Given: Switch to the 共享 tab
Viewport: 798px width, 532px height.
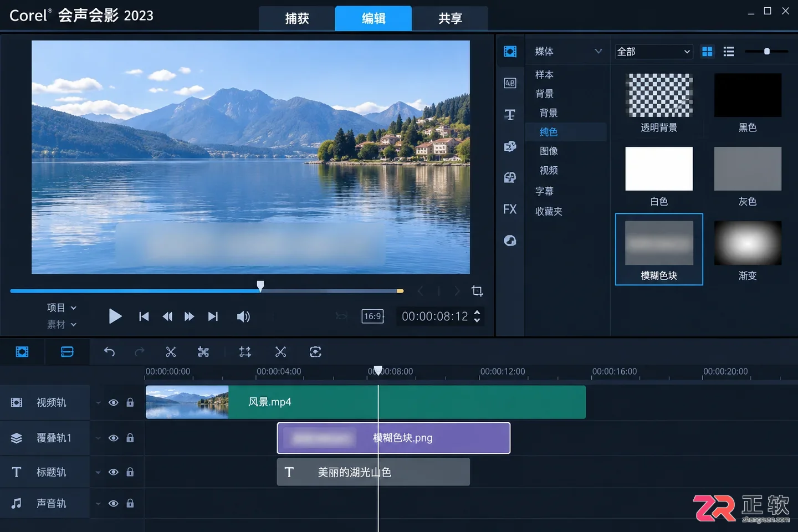Looking at the screenshot, I should (x=450, y=18).
